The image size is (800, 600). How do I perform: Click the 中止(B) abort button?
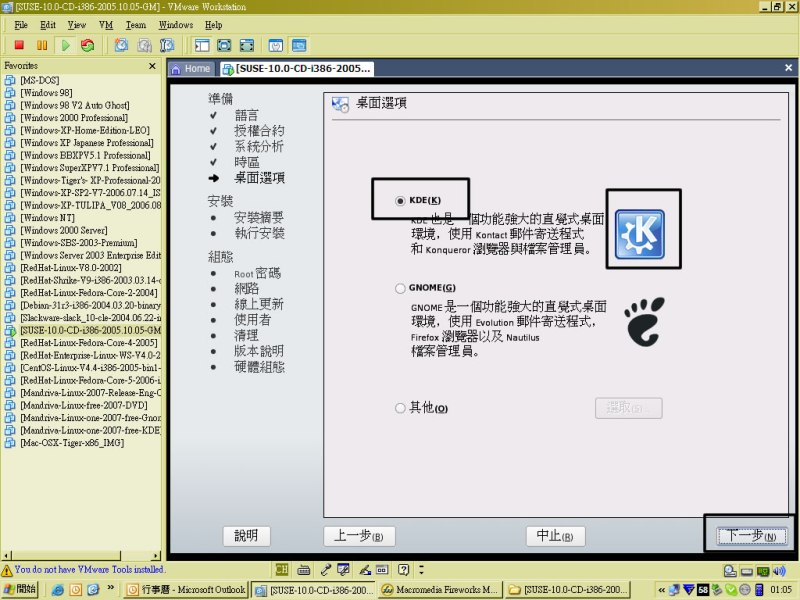tap(555, 536)
